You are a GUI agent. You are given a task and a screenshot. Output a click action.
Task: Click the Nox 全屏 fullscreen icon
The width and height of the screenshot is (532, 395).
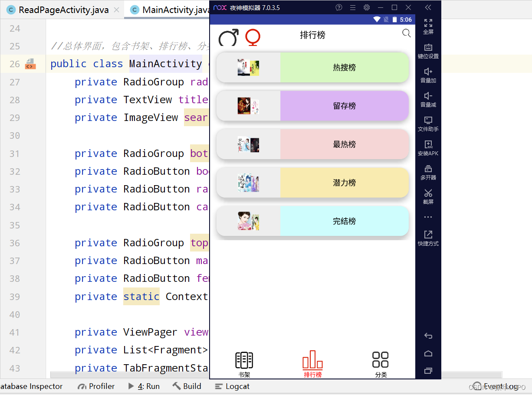pyautogui.click(x=428, y=26)
